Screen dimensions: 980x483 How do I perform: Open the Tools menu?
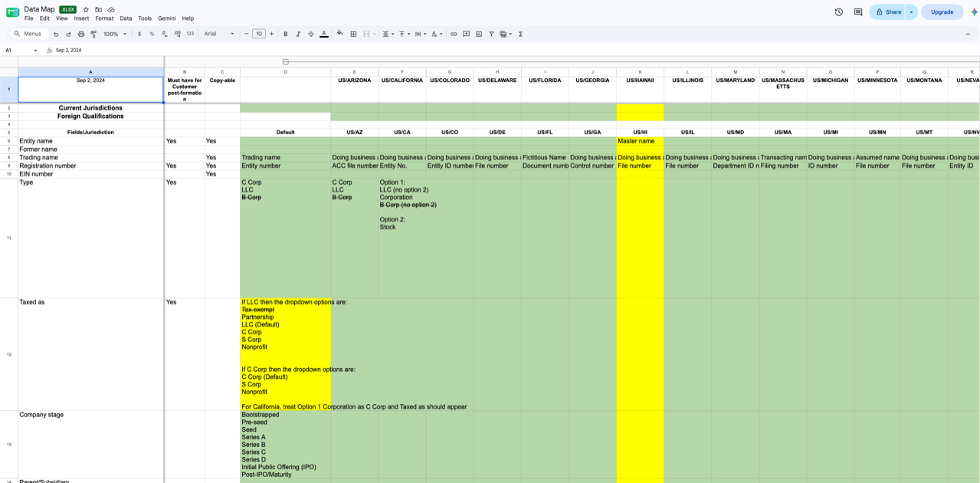pos(145,18)
